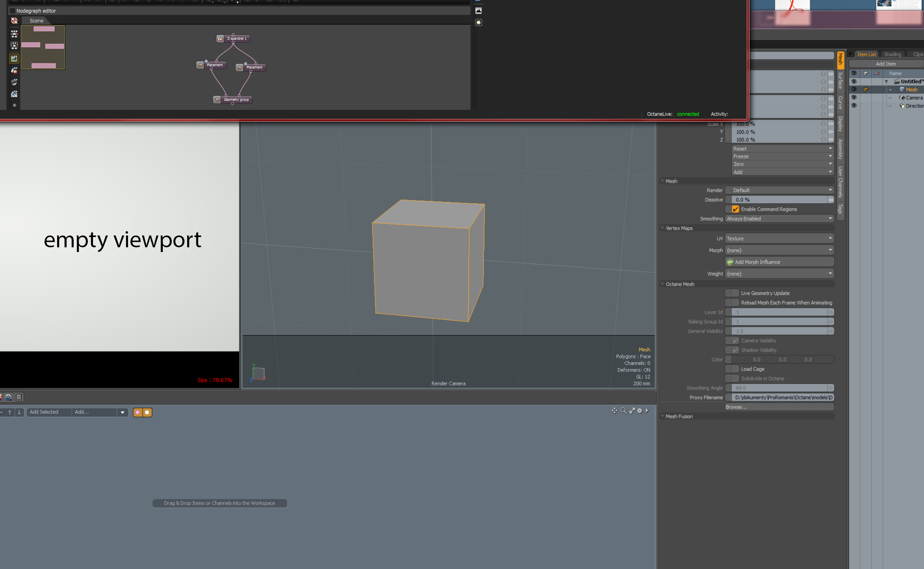This screenshot has width=924, height=569.
Task: Click the 3D axis gizmo in the viewport
Action: coord(258,373)
